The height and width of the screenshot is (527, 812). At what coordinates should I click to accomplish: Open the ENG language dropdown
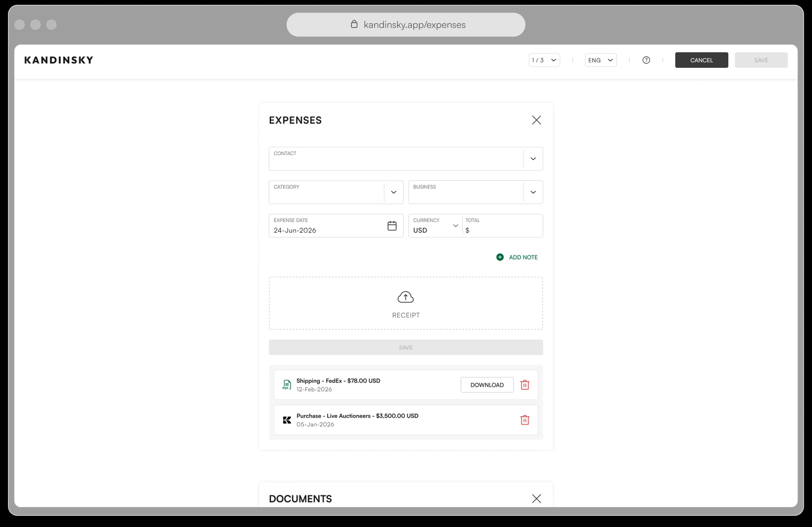coord(601,60)
